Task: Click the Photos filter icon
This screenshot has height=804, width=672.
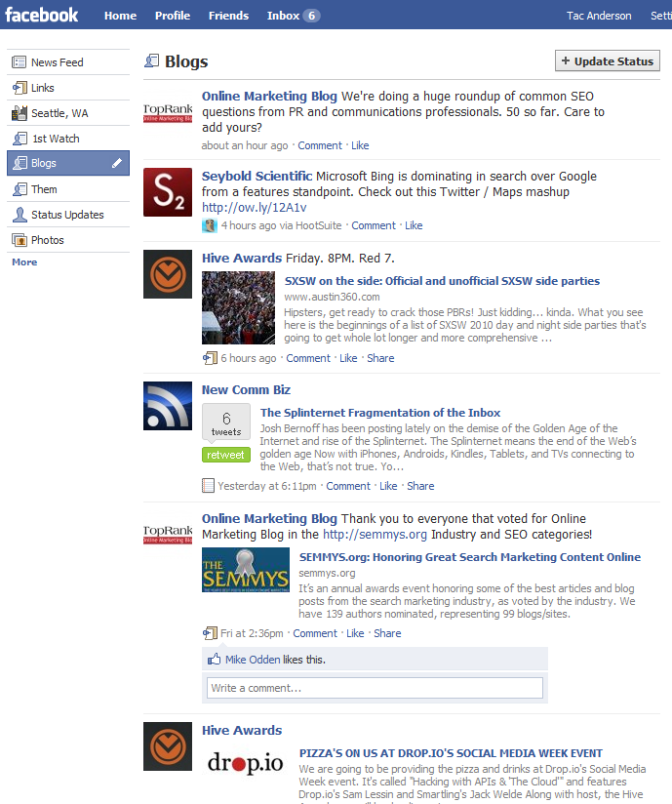Action: click(x=20, y=240)
